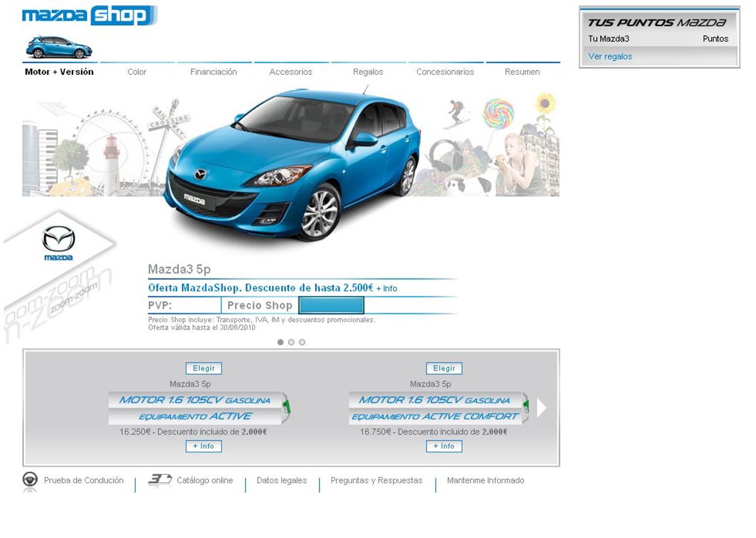
Task: Switch to the Financiación tab
Action: [x=214, y=72]
